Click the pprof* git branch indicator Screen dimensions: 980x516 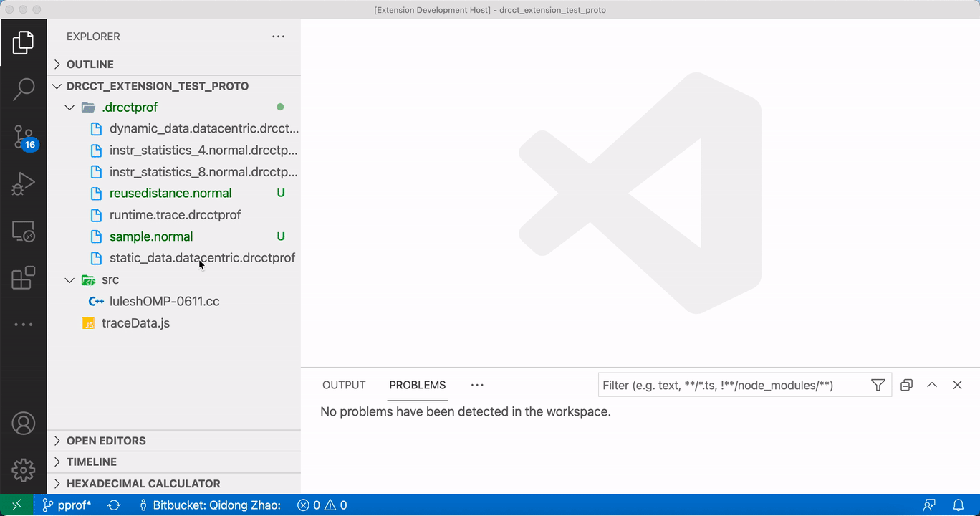[67, 505]
